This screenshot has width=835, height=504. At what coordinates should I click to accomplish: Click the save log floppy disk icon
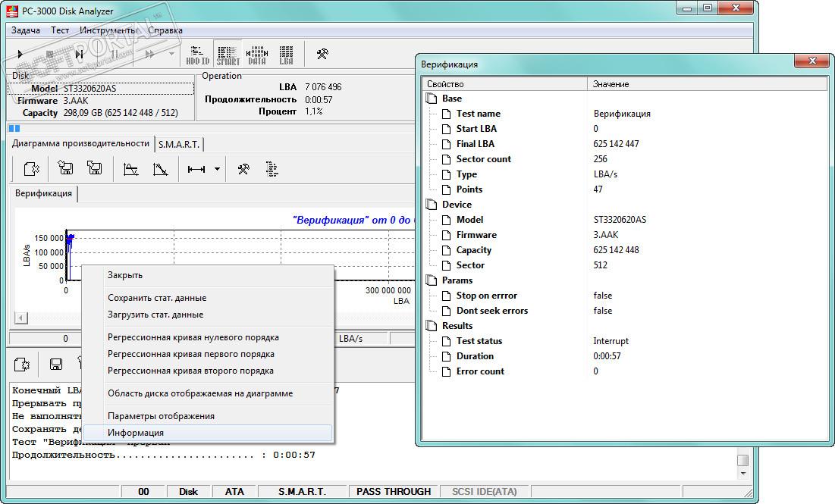(55, 364)
